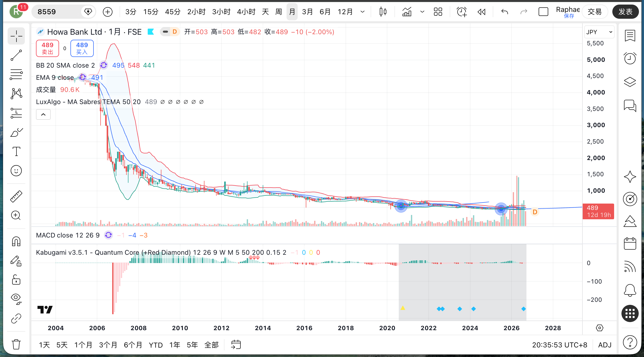Open the indicators menu
The height and width of the screenshot is (357, 644).
point(407,12)
